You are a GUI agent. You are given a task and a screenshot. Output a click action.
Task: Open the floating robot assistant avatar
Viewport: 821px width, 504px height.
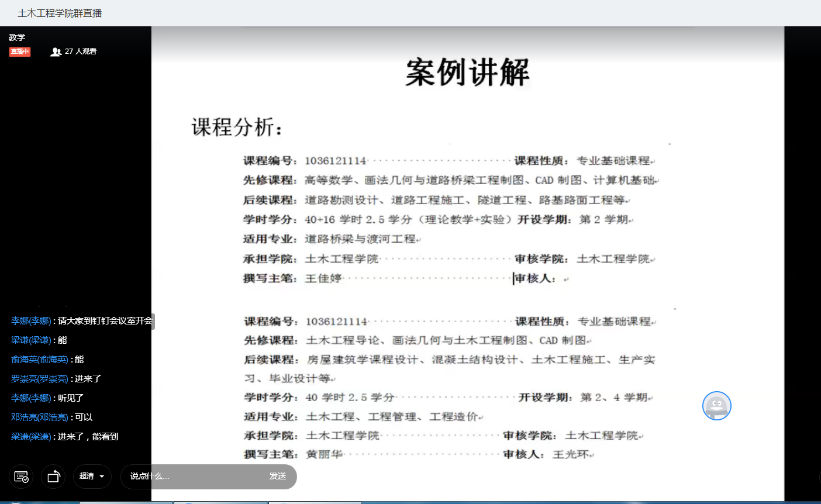click(x=716, y=406)
